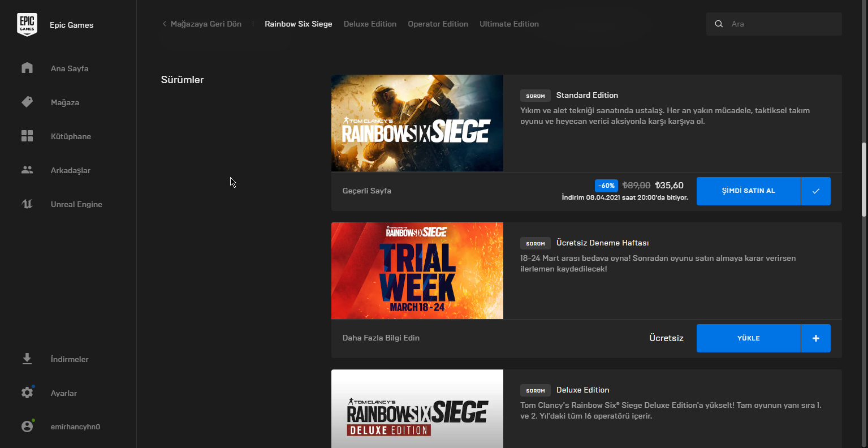Screen dimensions: 868x448
Task: Open Ana Sayfa home icon
Action: 27,68
